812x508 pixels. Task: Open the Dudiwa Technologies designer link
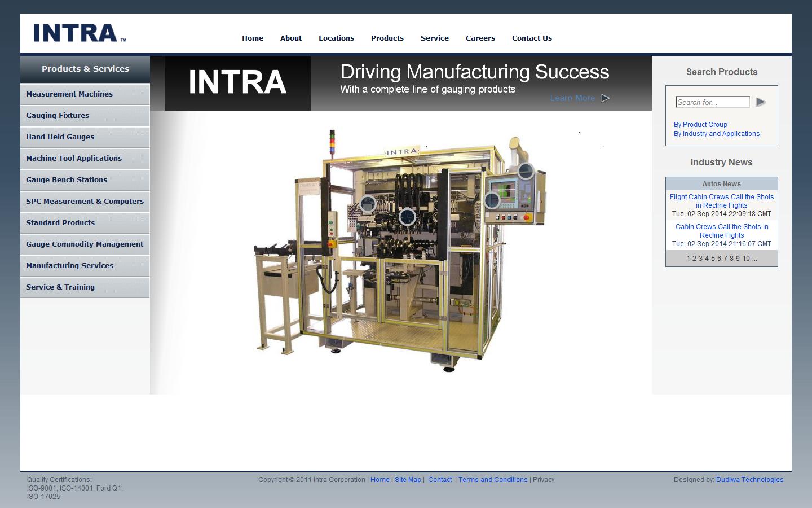coord(749,479)
